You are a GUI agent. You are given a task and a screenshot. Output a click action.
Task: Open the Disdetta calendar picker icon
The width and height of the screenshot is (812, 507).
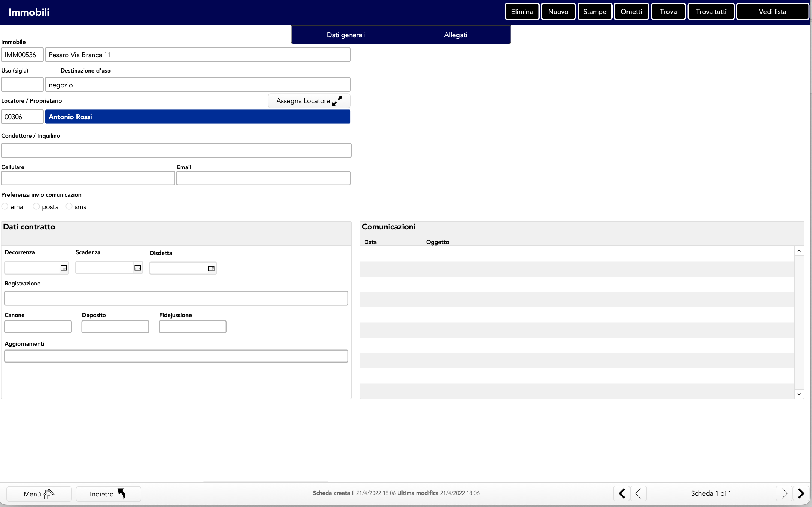coord(211,268)
